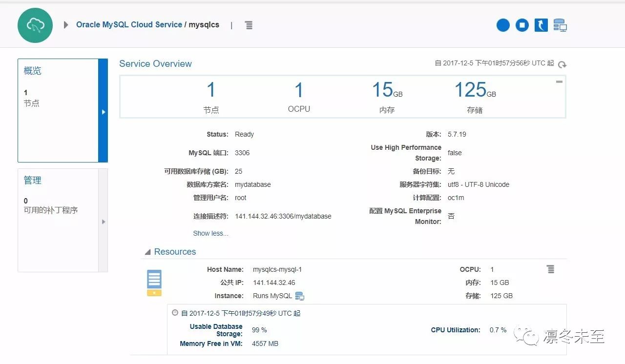
Task: Collapse the Service Overview summary panel
Action: pos(559,81)
